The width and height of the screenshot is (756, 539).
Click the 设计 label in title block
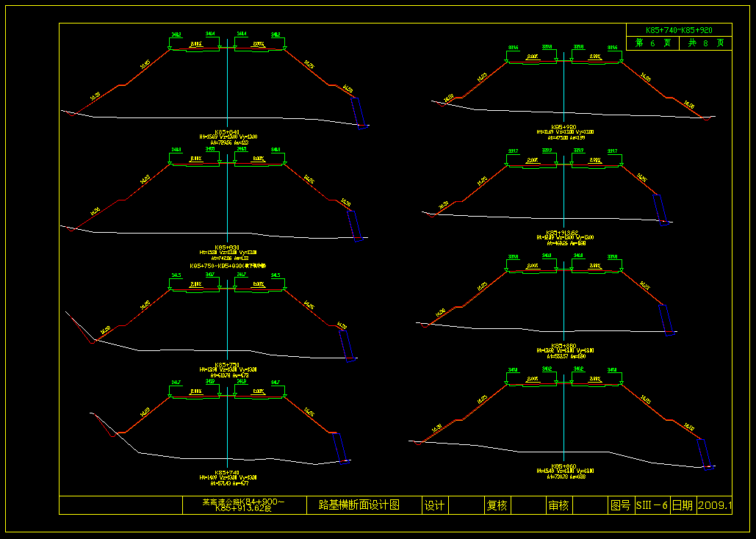tap(434, 505)
